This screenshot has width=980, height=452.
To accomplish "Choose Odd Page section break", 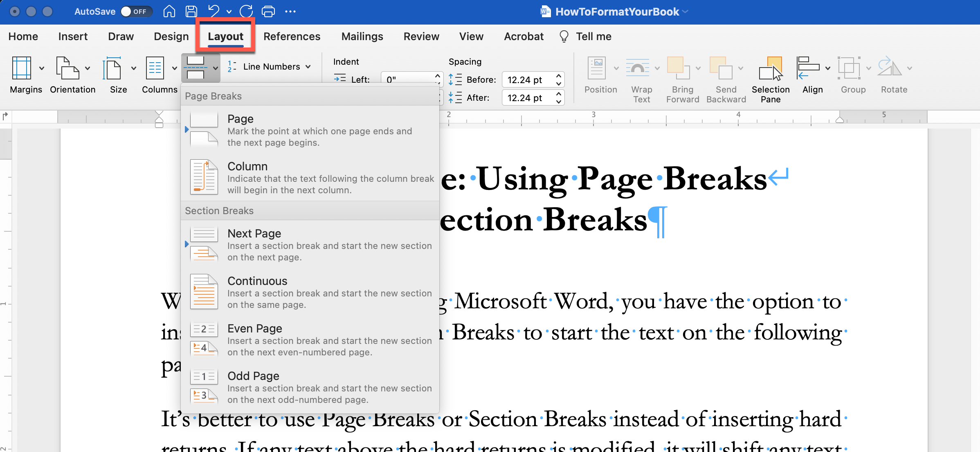I will coord(310,387).
